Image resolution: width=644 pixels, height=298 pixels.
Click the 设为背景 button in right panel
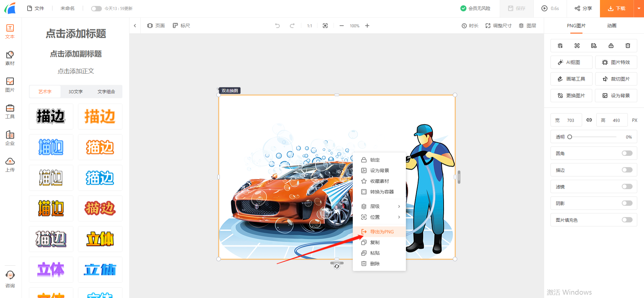pos(616,95)
